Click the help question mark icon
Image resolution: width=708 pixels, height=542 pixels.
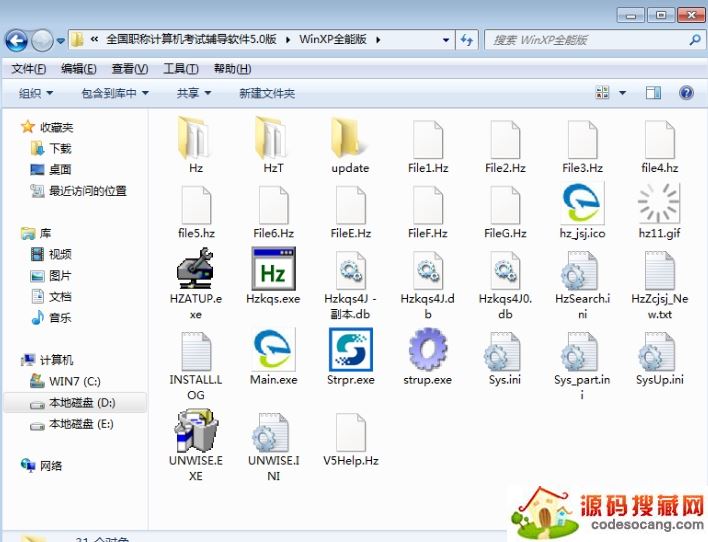pos(686,93)
